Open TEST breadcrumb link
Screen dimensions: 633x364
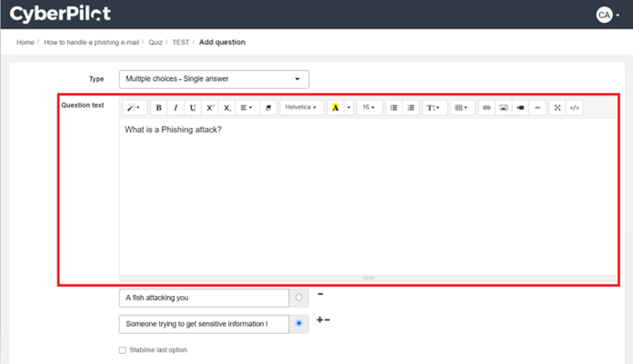tap(180, 42)
